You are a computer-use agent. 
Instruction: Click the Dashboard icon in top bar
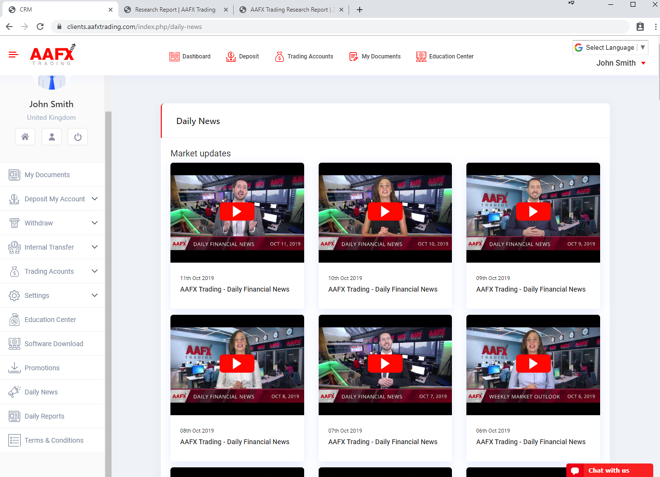click(174, 56)
